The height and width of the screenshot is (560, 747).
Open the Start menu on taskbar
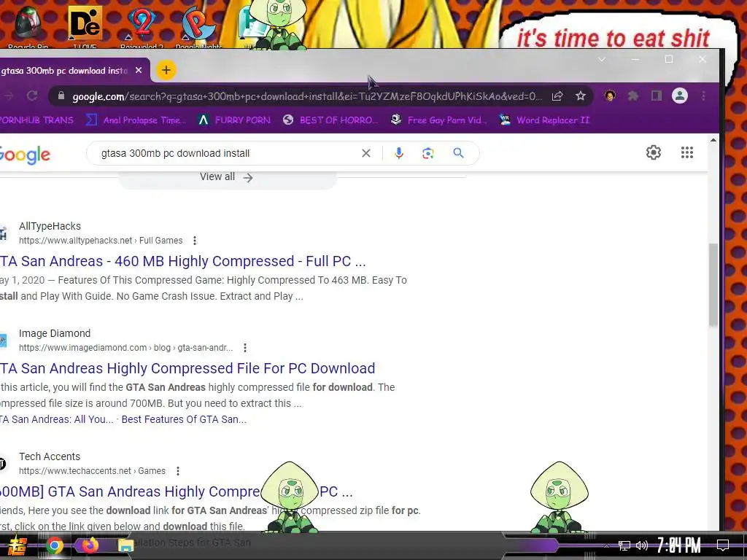pos(18,545)
